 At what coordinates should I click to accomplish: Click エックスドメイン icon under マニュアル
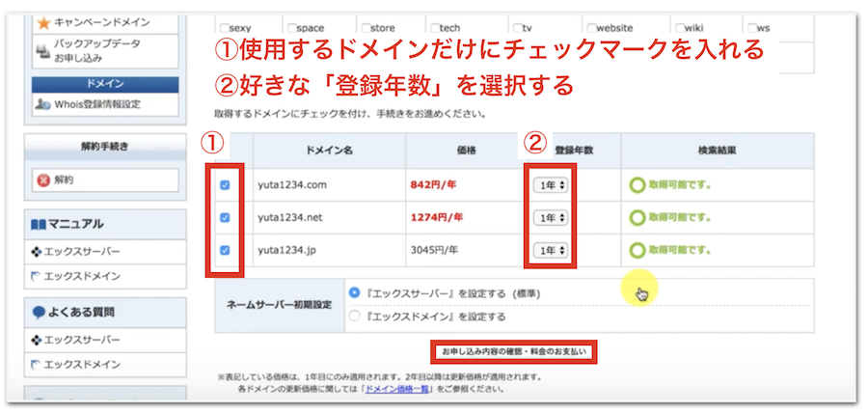click(37, 276)
